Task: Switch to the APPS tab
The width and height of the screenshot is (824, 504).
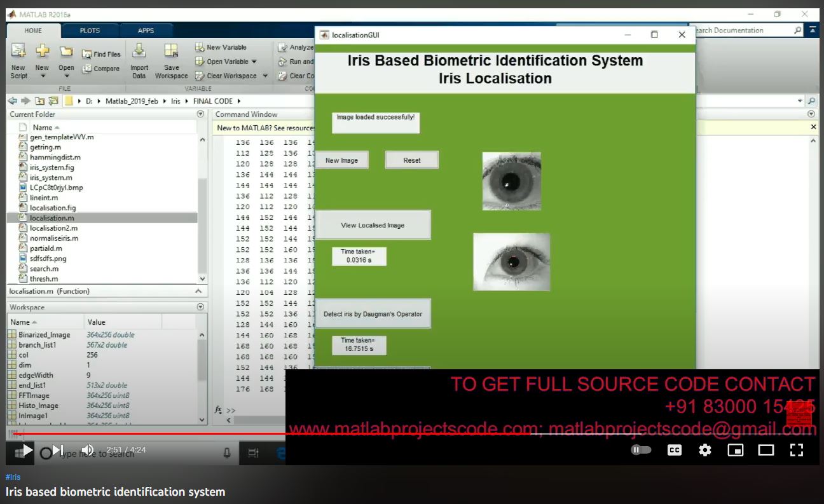Action: [x=146, y=31]
